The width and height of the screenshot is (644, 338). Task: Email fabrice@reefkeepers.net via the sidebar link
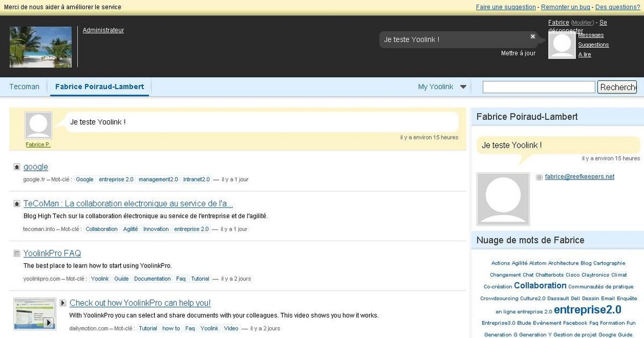[580, 177]
